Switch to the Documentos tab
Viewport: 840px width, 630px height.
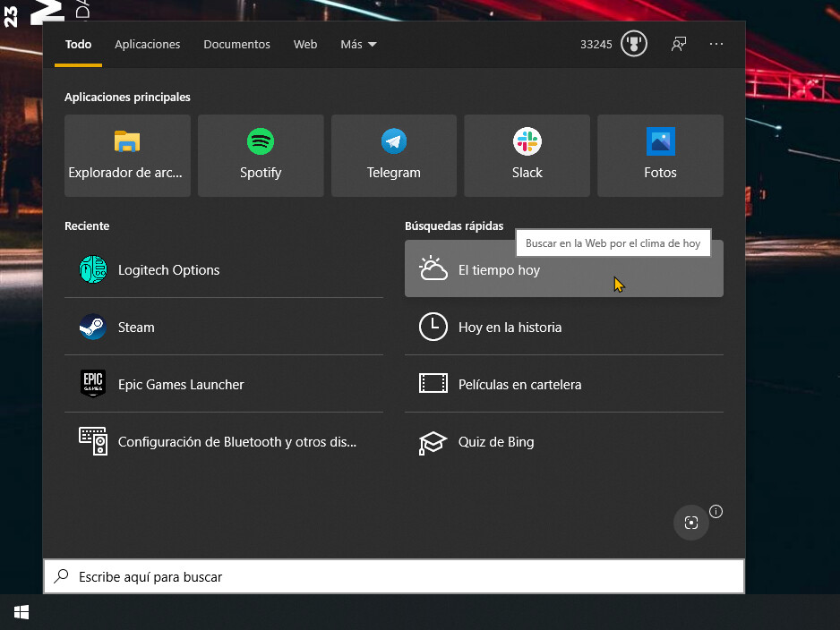click(236, 45)
